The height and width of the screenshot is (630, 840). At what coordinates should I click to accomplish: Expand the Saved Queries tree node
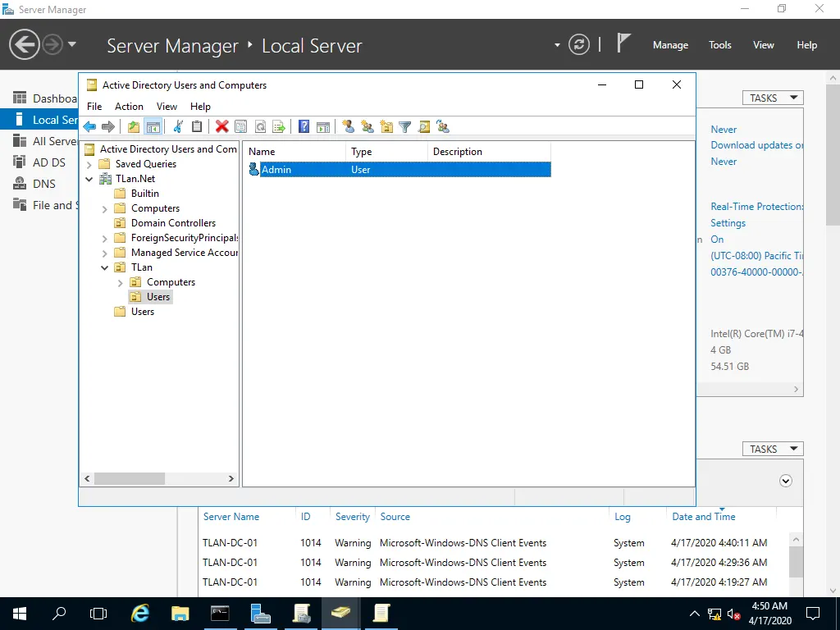[89, 164]
